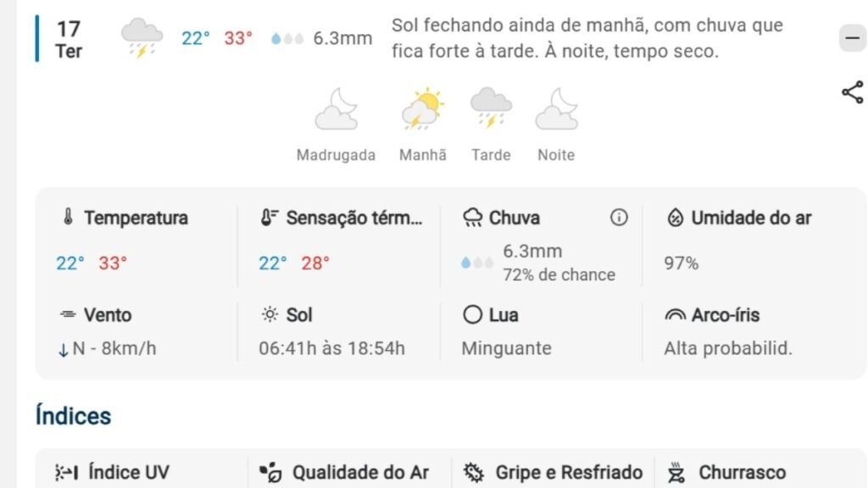Screen dimensions: 868x488
Task: Click the day 17 forecast description text
Action: pyautogui.click(x=587, y=38)
